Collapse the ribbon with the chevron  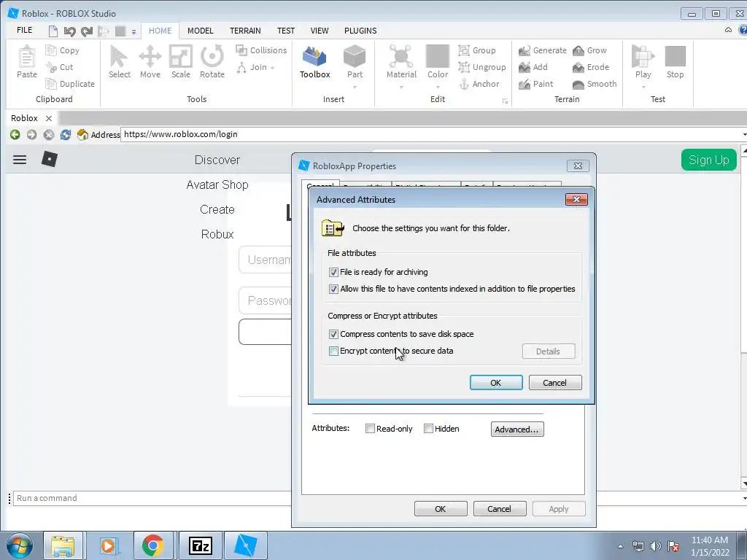click(729, 30)
